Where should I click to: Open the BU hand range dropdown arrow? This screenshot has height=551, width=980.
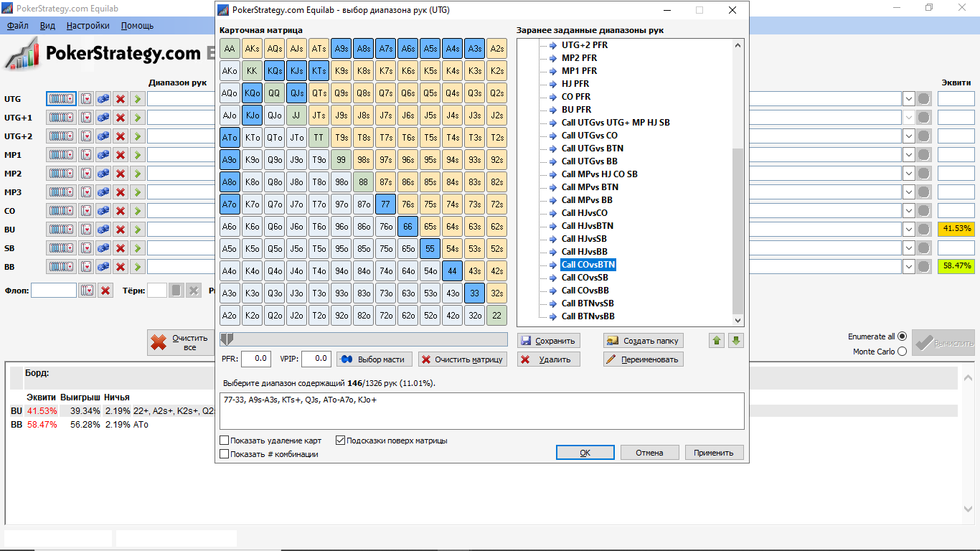[908, 229]
